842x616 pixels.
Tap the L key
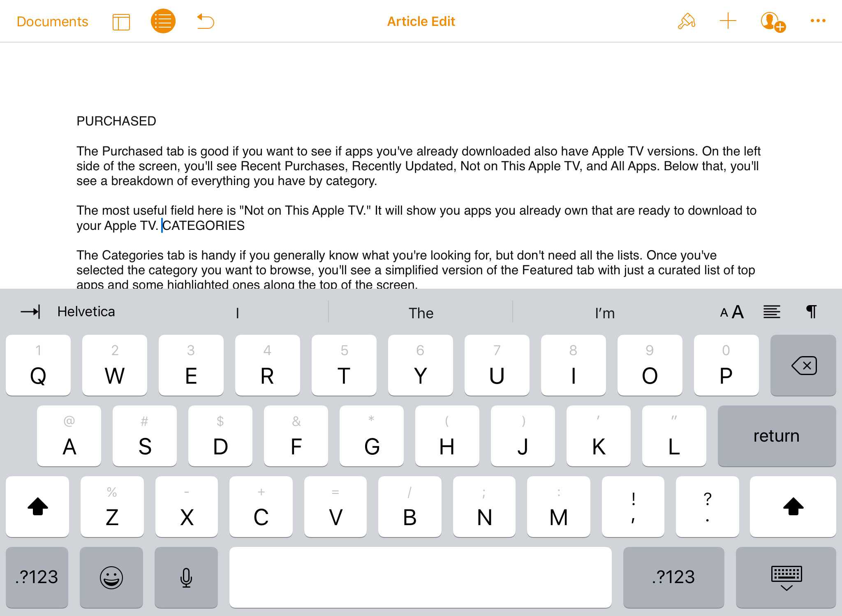point(674,436)
